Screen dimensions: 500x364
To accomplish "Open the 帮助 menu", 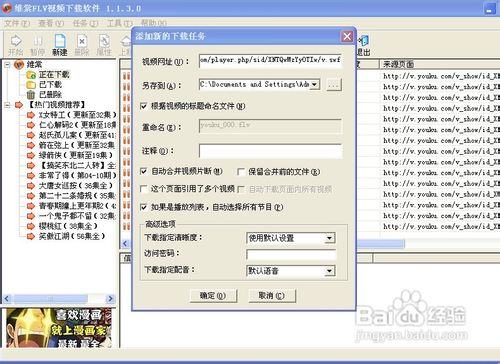I will tap(154, 23).
